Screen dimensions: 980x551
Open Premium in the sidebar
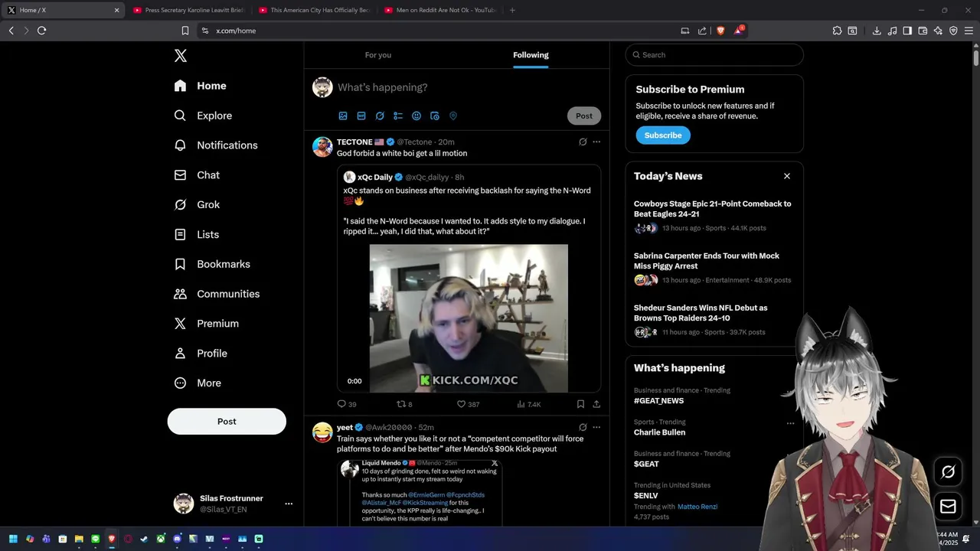point(206,324)
